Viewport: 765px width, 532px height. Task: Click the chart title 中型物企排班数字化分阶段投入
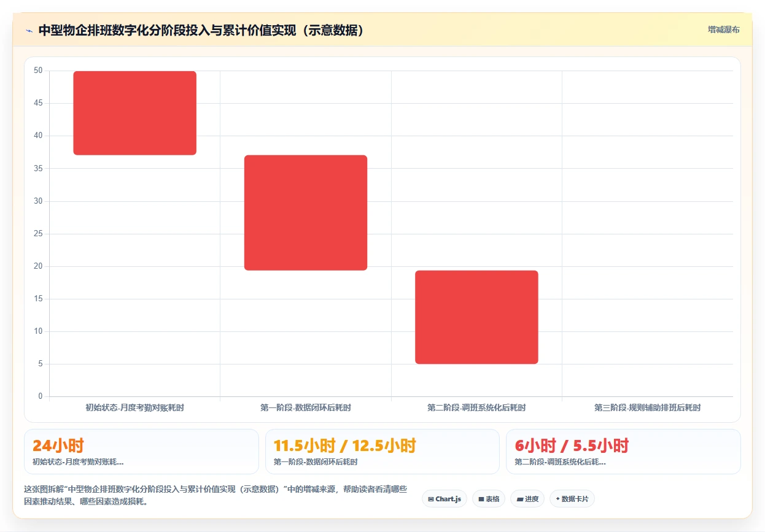tap(202, 30)
